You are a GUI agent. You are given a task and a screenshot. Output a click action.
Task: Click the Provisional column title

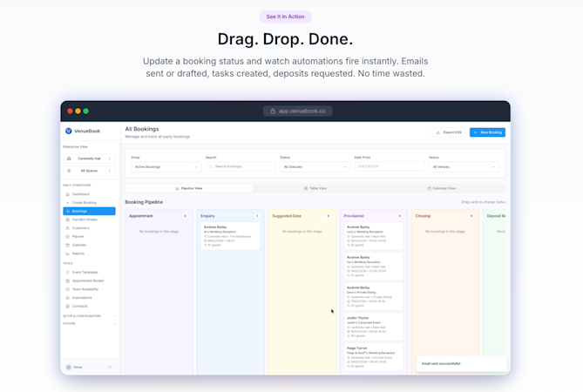(x=354, y=216)
